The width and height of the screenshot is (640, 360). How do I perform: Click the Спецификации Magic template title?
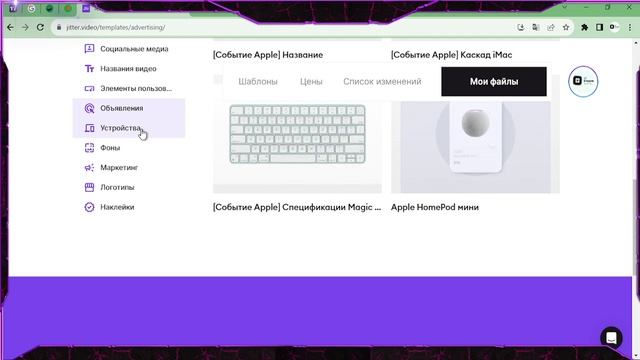click(x=297, y=207)
